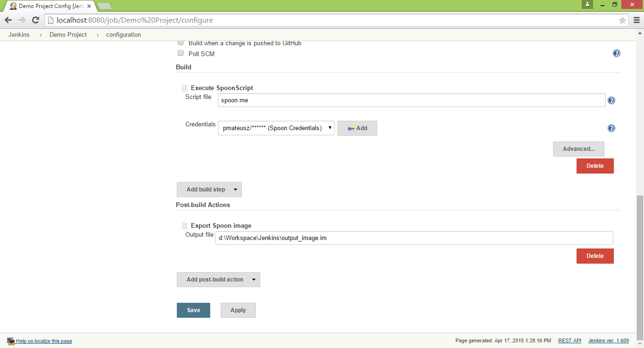Click the Script file input field
Screen dimensions: 644x348
coord(412,100)
